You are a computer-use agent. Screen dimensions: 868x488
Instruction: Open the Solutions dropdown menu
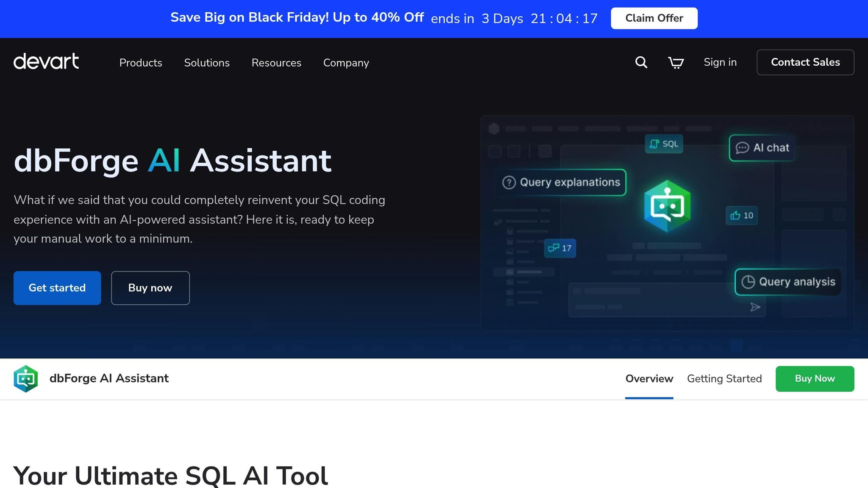click(x=207, y=63)
